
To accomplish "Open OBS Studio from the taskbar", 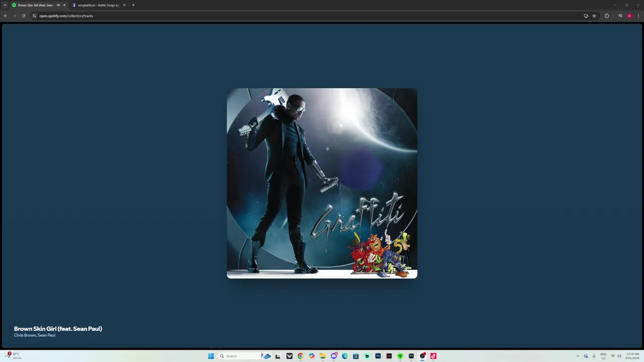I will pos(422,356).
